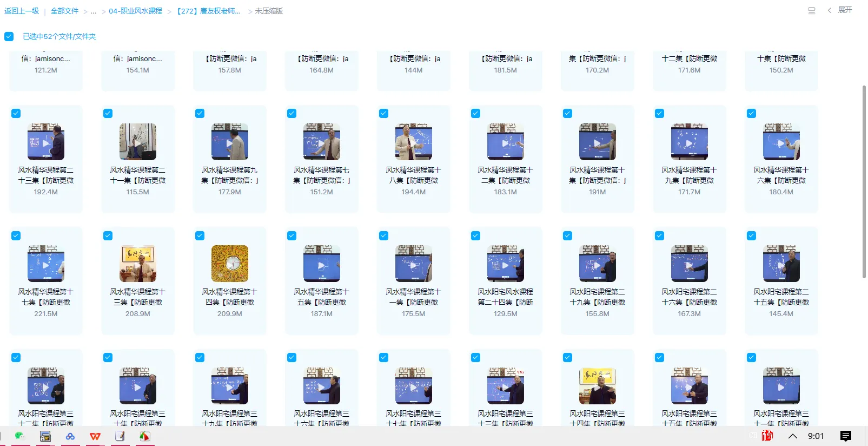The image size is (868, 446).
Task: Click file size 129.5M text
Action: tap(506, 314)
